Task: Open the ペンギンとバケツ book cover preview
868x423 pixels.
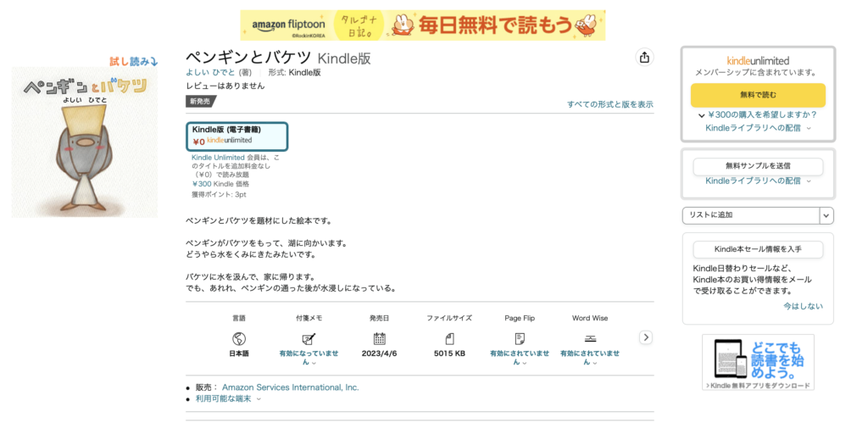Action: [x=84, y=142]
